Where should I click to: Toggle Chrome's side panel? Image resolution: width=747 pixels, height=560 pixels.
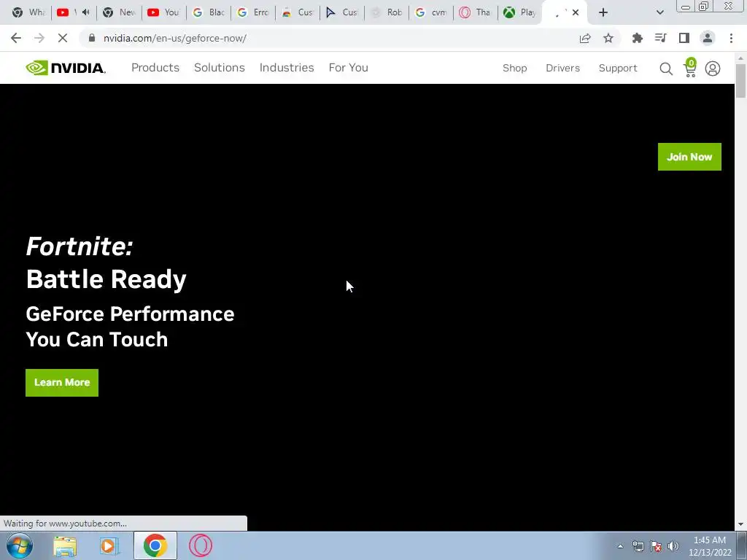pos(684,38)
